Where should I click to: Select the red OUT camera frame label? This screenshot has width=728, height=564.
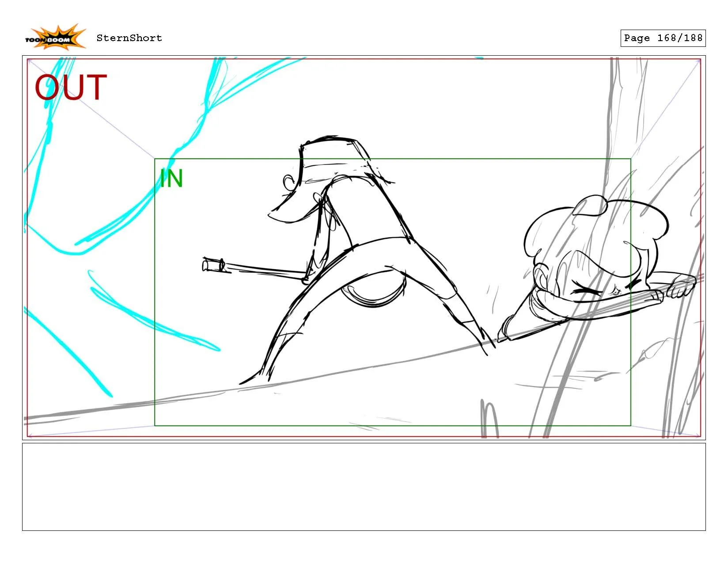coord(71,87)
